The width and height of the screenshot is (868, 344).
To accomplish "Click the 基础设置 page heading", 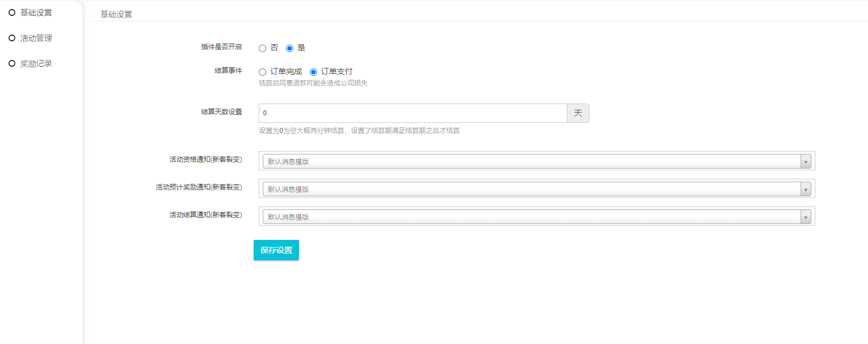I will (x=116, y=14).
